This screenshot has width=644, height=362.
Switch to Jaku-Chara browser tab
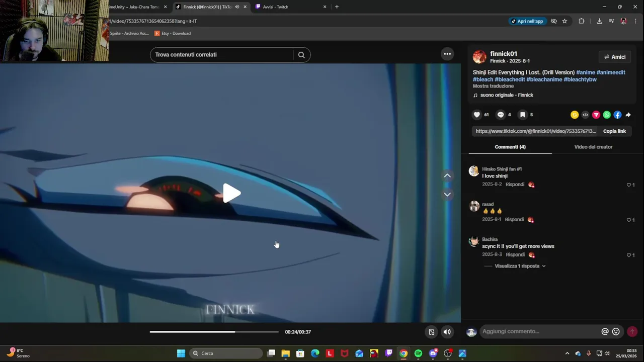pyautogui.click(x=136, y=7)
